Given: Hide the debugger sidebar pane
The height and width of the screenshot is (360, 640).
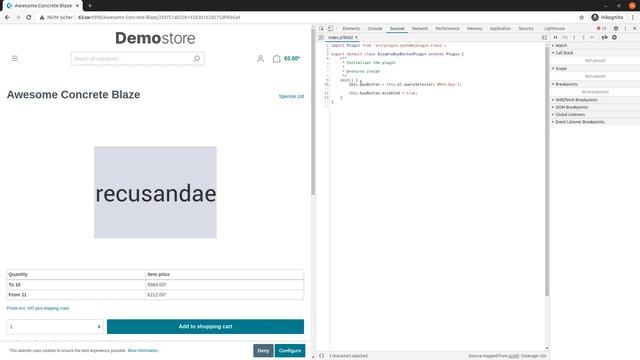Looking at the screenshot, I should [x=544, y=37].
